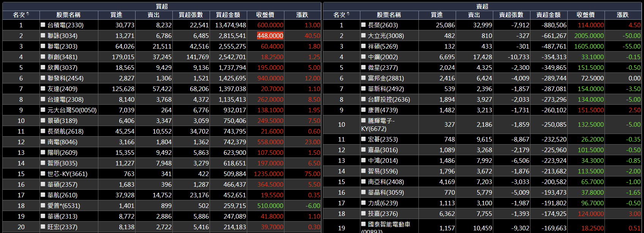Toggle the 宏碁(2353) checkbox
The width and height of the screenshot is (644, 233).
(363, 139)
